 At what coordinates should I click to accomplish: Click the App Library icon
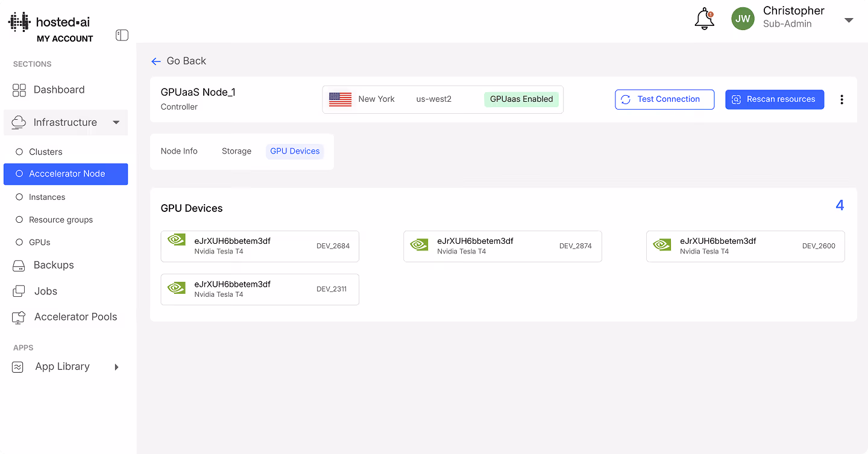pyautogui.click(x=18, y=367)
